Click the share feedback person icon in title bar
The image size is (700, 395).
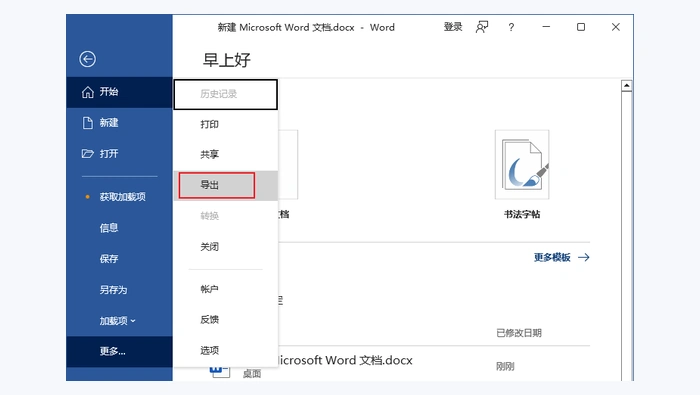pyautogui.click(x=482, y=27)
